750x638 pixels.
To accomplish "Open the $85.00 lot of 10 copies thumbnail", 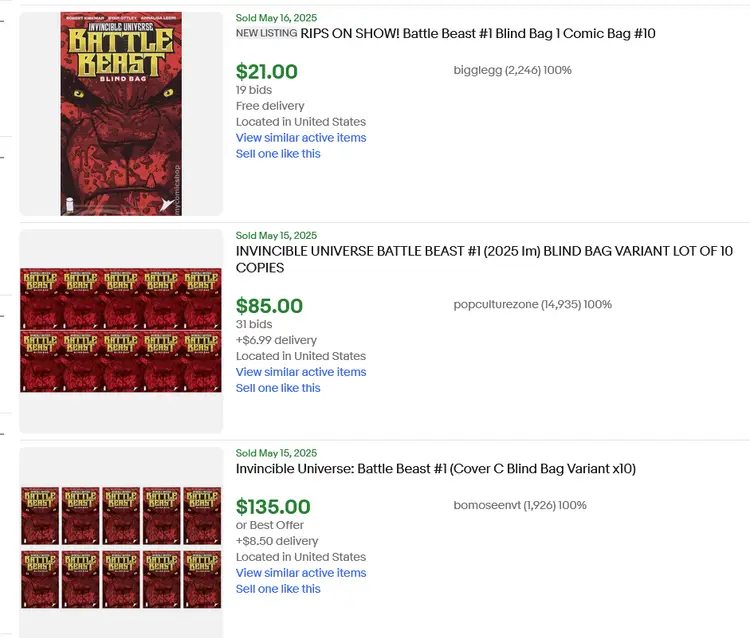I will tap(121, 331).
